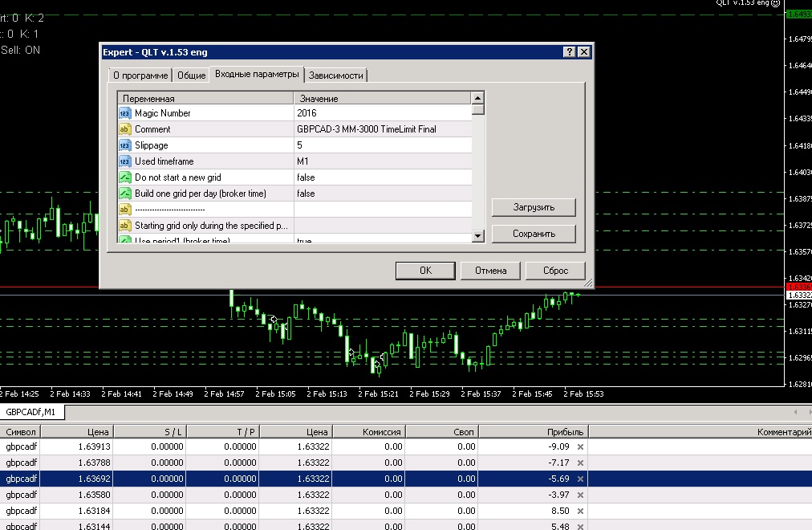Click the Сохранить button
Viewport: 812px width, 530px height.
[x=534, y=234]
